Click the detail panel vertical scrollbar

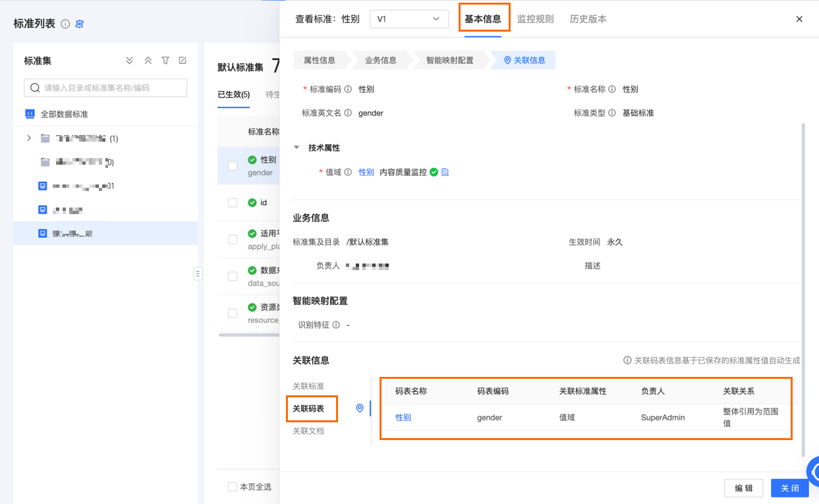click(803, 290)
